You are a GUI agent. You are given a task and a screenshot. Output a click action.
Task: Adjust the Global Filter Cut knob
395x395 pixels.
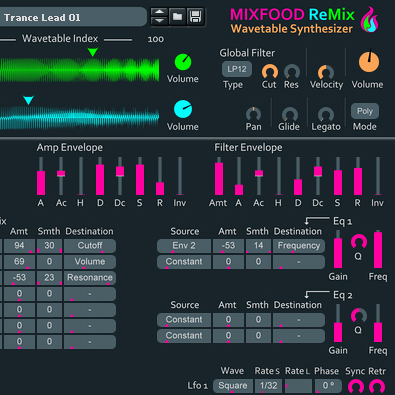point(270,71)
